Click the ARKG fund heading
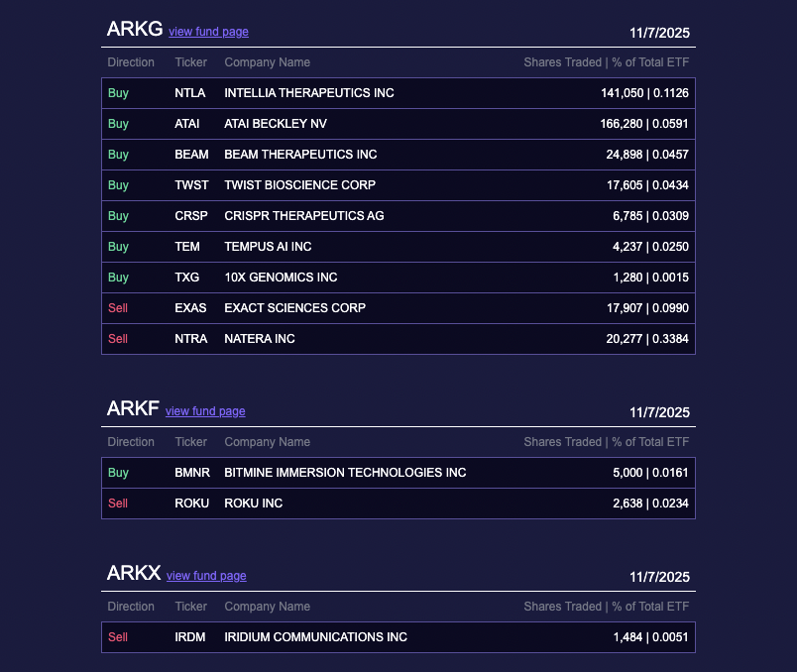This screenshot has height=672, width=797. [134, 30]
